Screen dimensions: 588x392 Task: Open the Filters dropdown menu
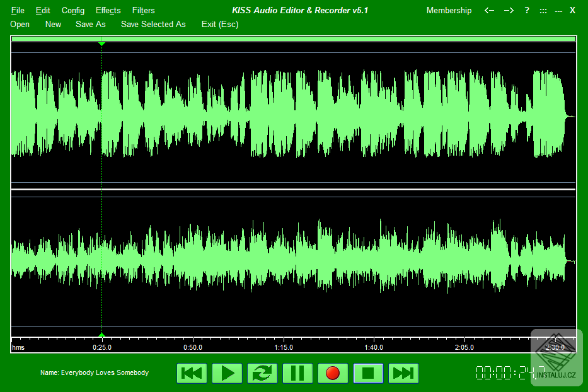point(143,10)
